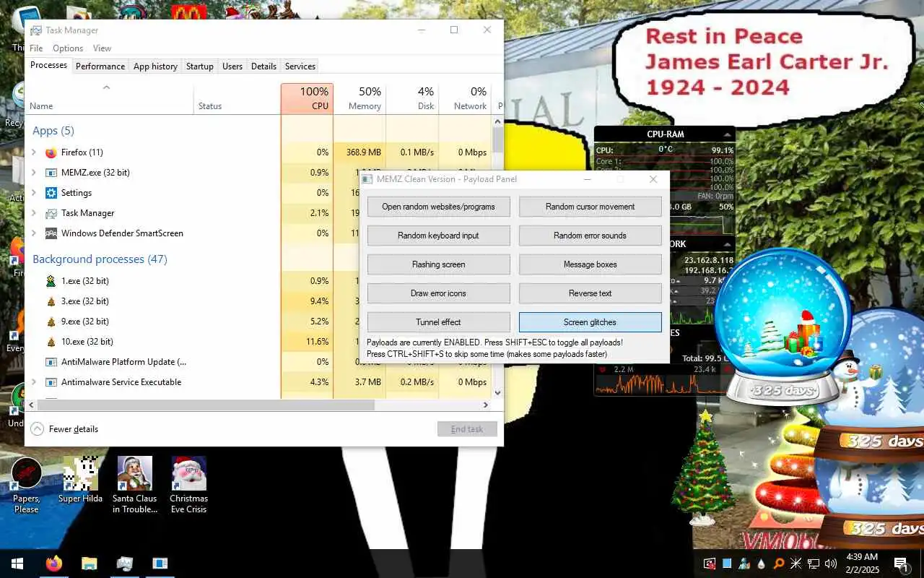The height and width of the screenshot is (578, 924).
Task: Click the End task button
Action: (467, 429)
